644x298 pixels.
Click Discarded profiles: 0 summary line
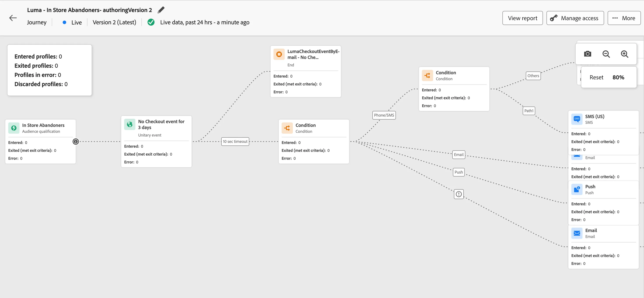click(41, 84)
